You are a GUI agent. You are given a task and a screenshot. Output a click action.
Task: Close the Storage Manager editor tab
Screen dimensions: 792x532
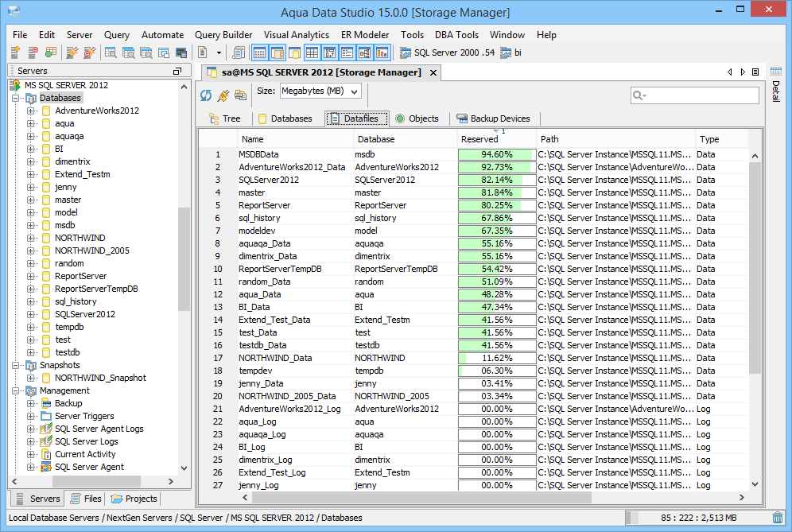[x=433, y=72]
